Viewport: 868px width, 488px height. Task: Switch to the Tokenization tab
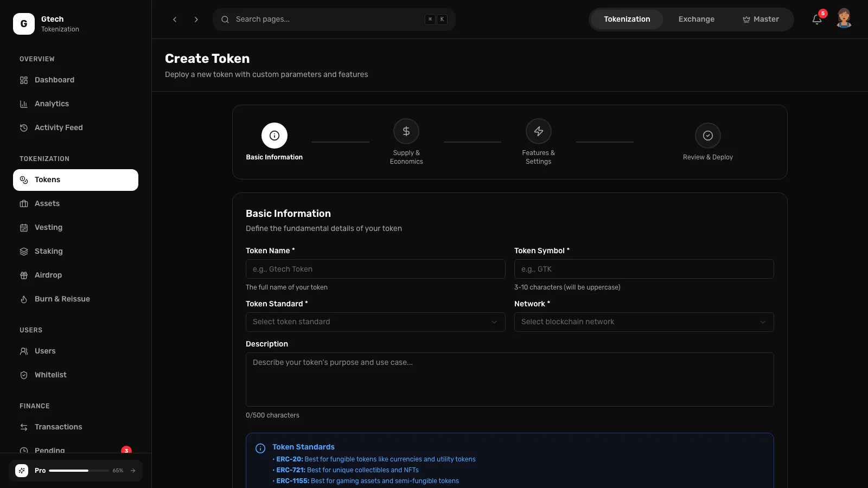coord(627,20)
